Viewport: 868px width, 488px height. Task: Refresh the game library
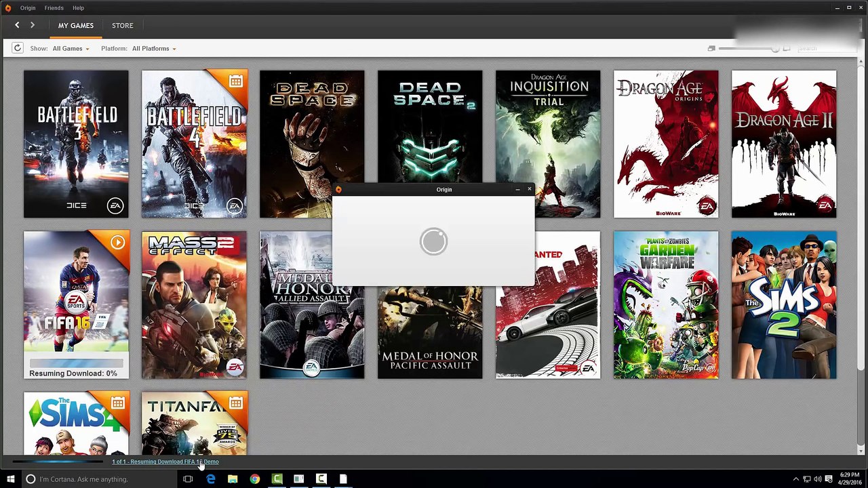18,48
